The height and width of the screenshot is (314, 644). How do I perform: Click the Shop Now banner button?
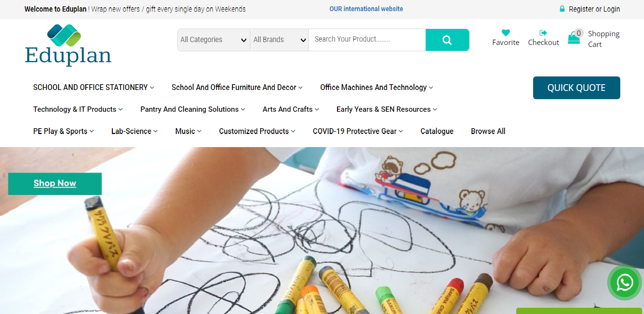(55, 183)
